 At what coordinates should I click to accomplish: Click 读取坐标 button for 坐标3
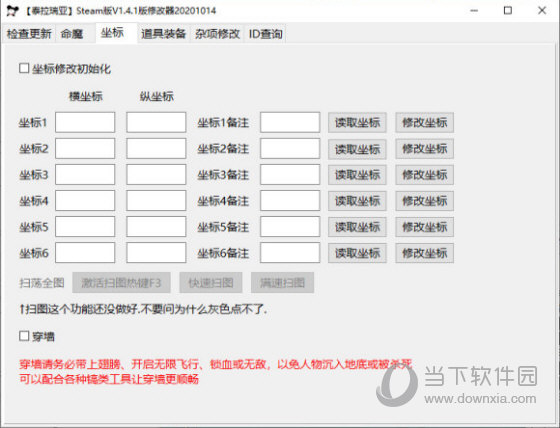click(x=357, y=175)
